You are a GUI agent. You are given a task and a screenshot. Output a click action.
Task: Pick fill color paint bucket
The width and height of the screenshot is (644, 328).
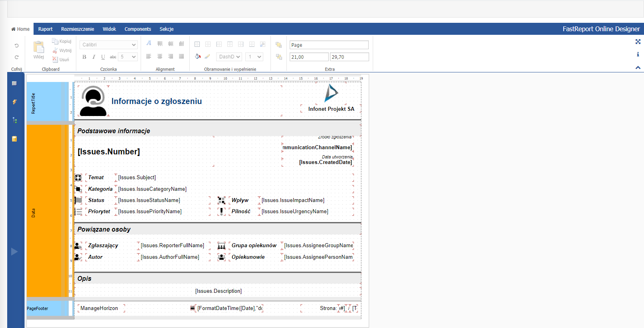click(197, 56)
